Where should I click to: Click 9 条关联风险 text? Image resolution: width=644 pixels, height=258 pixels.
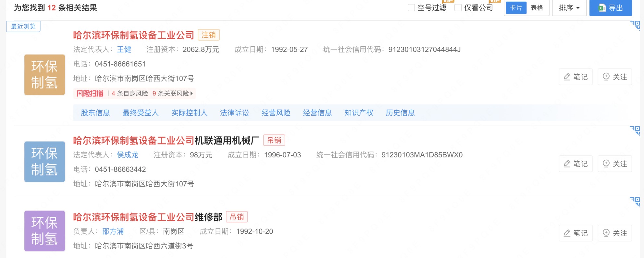[x=171, y=93]
